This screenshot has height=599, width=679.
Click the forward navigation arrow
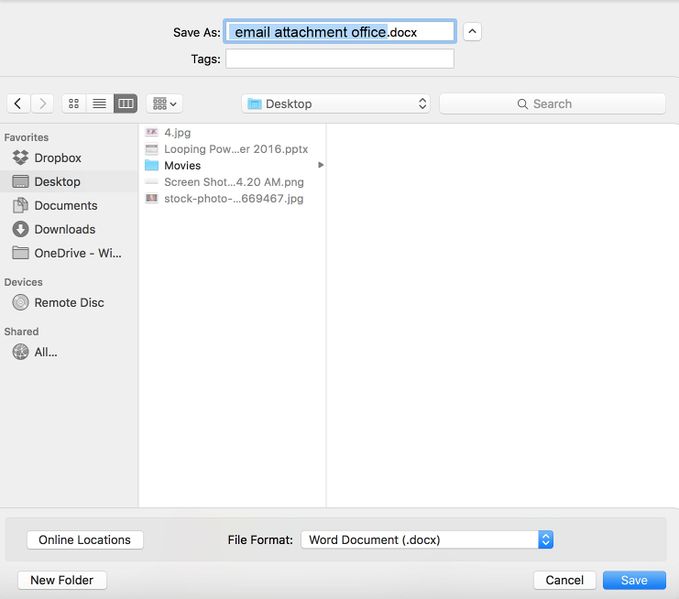[x=42, y=104]
